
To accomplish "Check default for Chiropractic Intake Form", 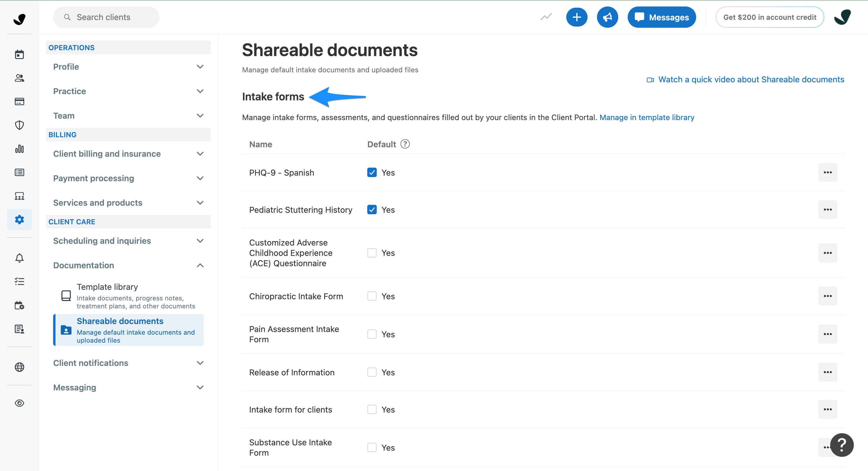I will pos(372,296).
